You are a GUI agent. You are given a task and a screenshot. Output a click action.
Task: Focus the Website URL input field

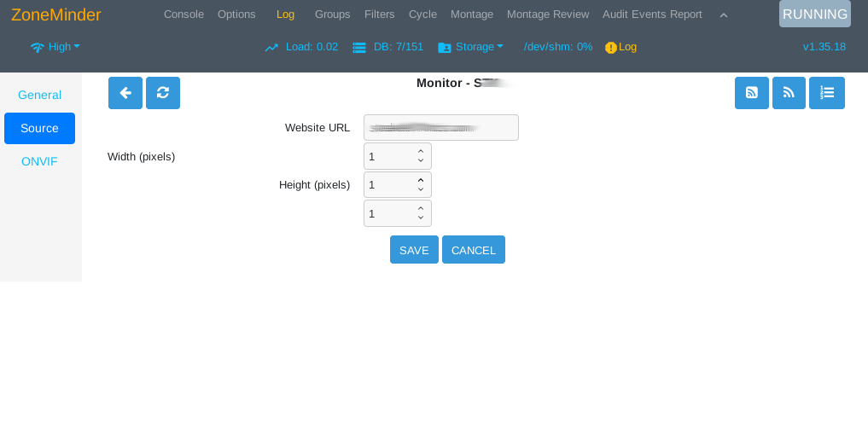pyautogui.click(x=441, y=128)
